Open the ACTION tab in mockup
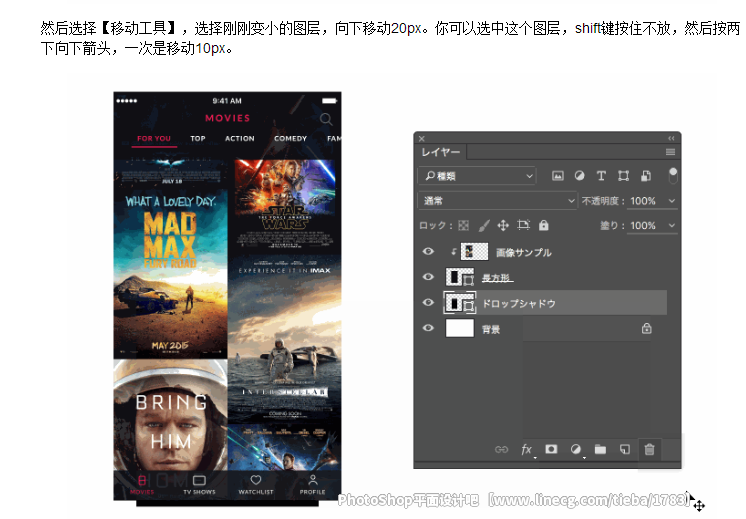This screenshot has width=746, height=519. click(x=240, y=138)
